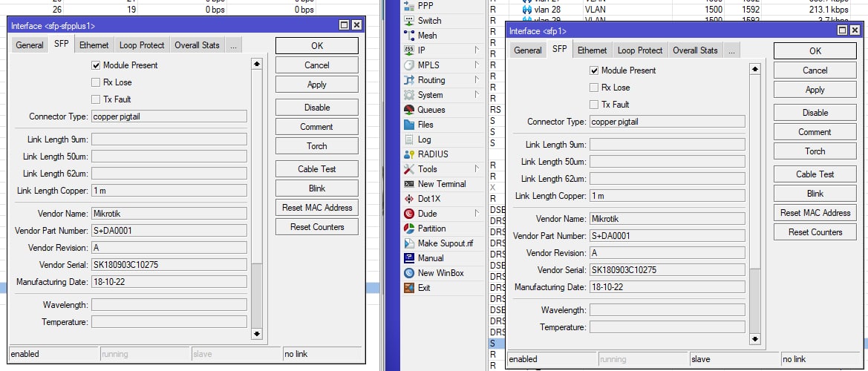This screenshot has width=868, height=371.
Task: Open the Manual icon
Action: click(409, 257)
